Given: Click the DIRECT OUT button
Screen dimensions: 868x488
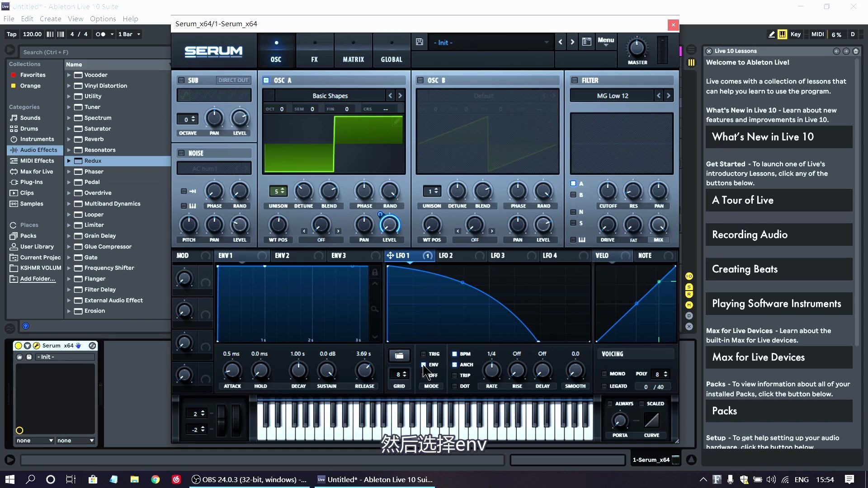Looking at the screenshot, I should coord(233,80).
